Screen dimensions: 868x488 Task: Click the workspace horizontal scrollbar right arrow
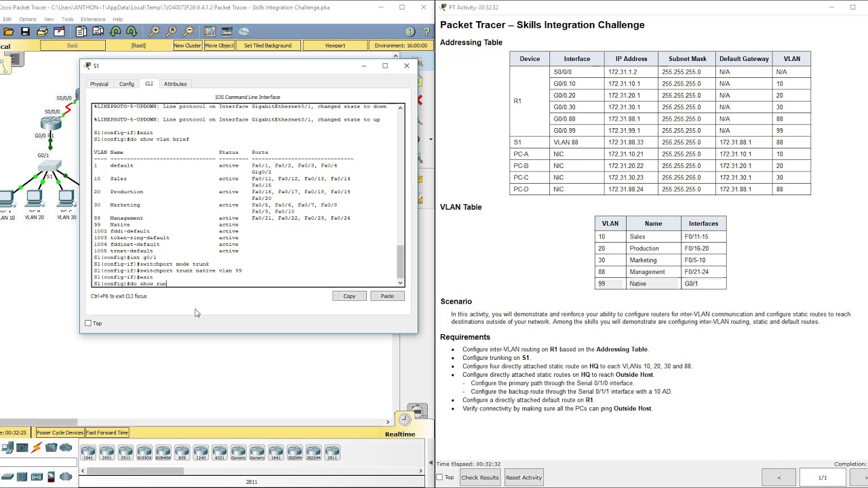388,422
